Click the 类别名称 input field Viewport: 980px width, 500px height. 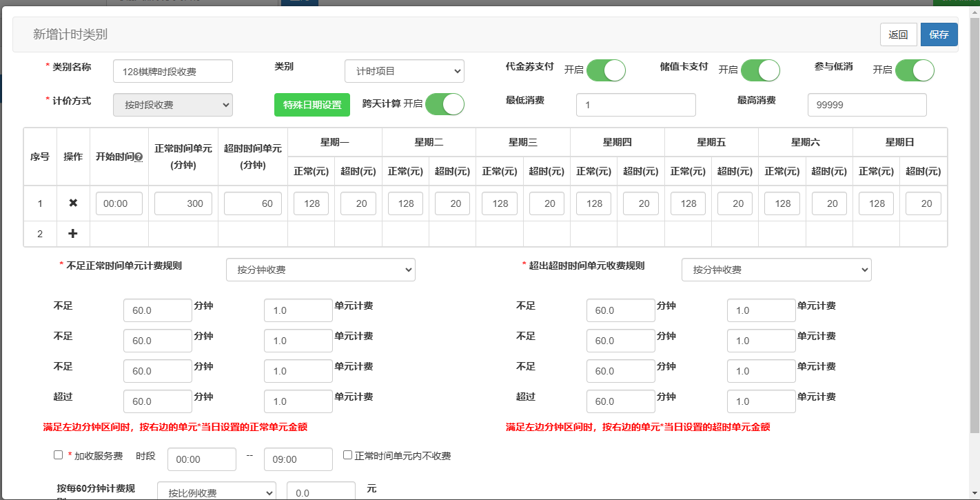pyautogui.click(x=172, y=71)
